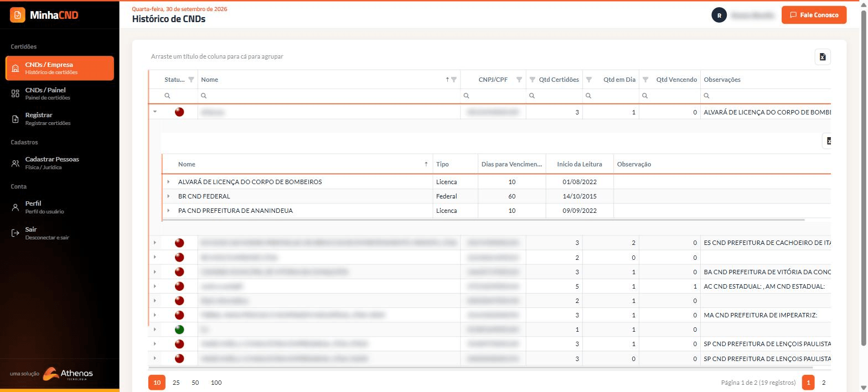
Task: Click the Fale Conosco button
Action: pyautogui.click(x=814, y=15)
